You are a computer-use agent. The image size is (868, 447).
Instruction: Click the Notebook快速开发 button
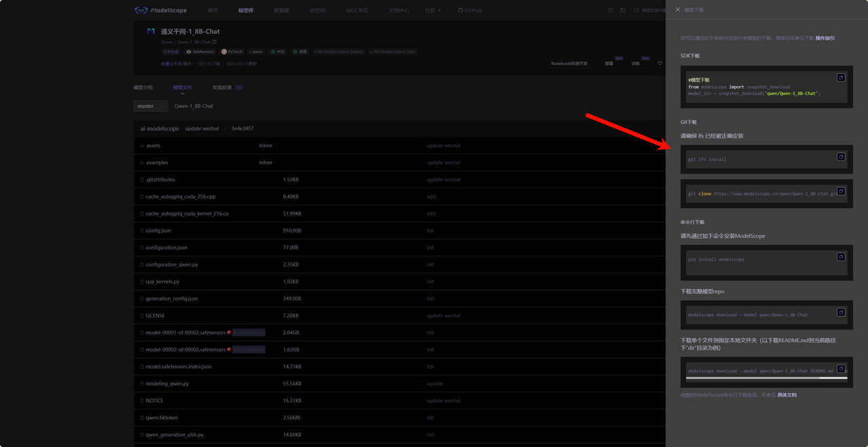(x=569, y=63)
